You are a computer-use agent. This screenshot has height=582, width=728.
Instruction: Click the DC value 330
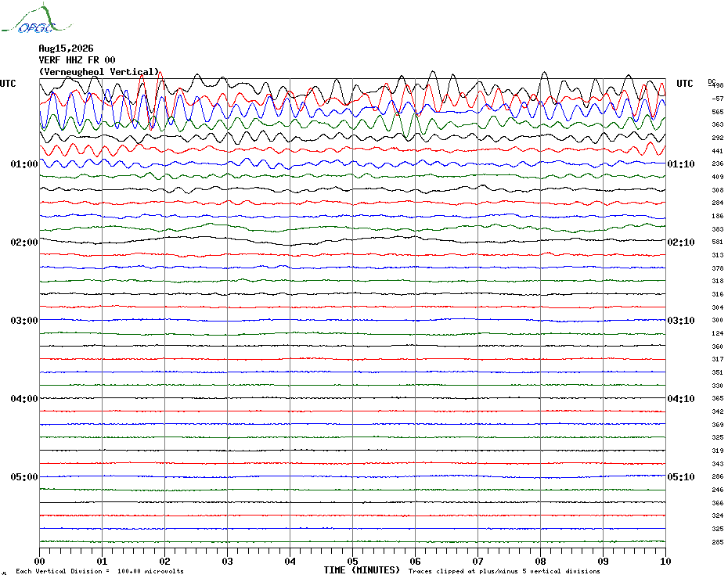click(x=717, y=386)
